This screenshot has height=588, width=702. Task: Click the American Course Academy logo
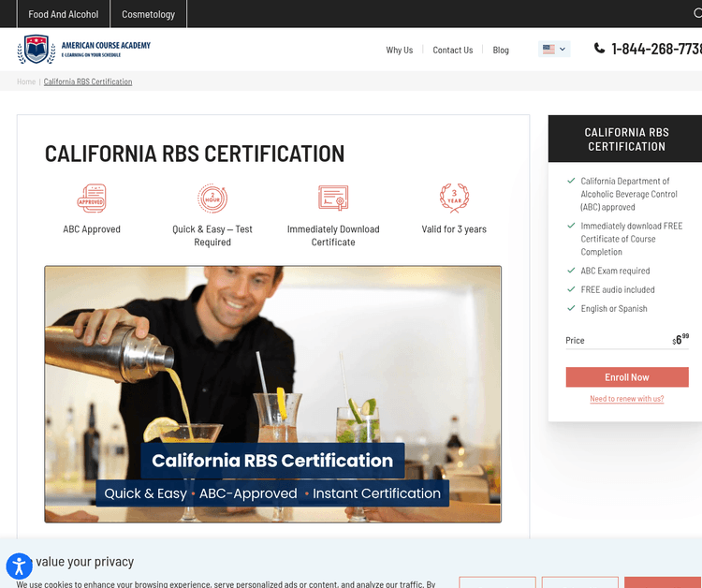coord(83,50)
